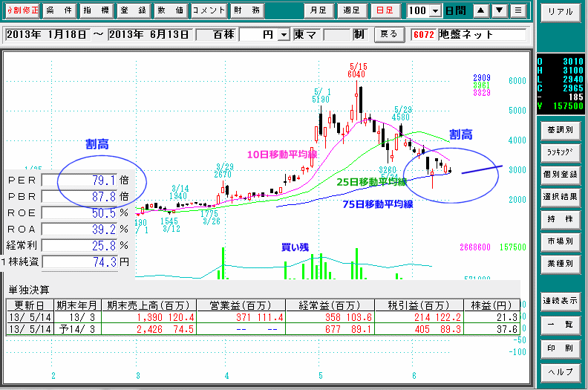The width and height of the screenshot is (588, 390).
Task: Click the closing price value 2965
Action: (572, 88)
